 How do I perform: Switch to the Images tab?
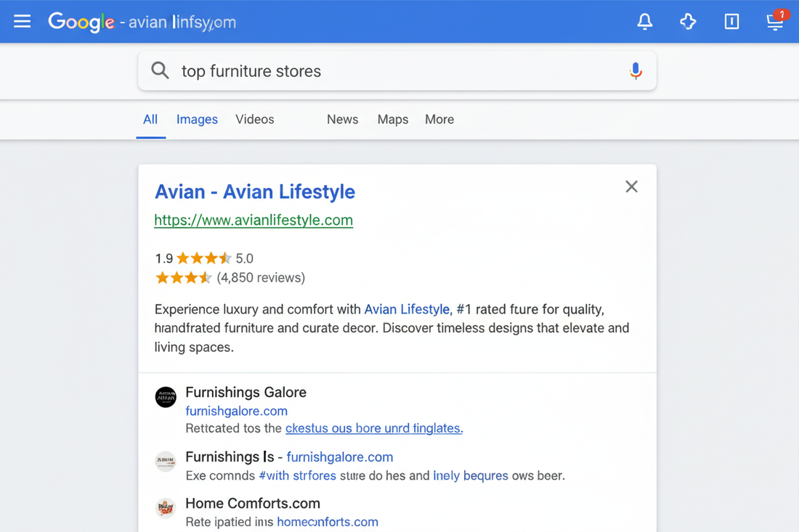pos(197,120)
